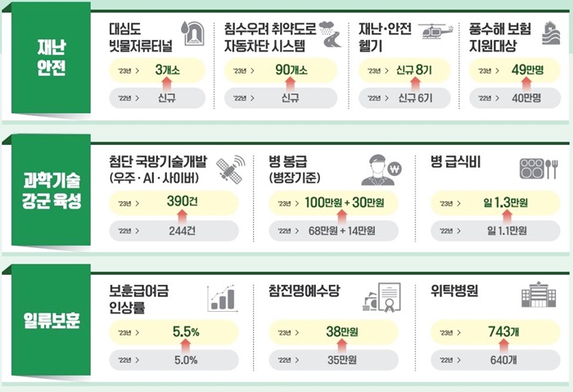Click the 90개소 yellow value pill
The width and height of the screenshot is (573, 392).
pos(280,70)
